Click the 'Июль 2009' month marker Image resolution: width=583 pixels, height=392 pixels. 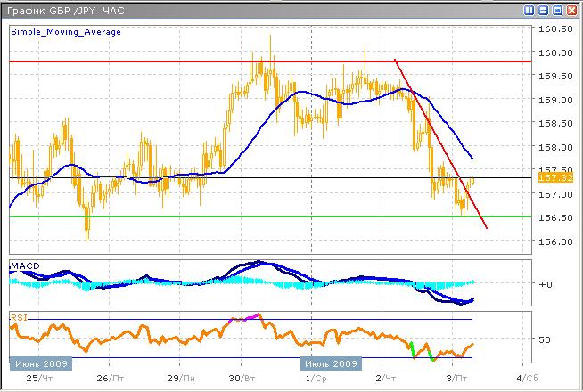pyautogui.click(x=329, y=364)
